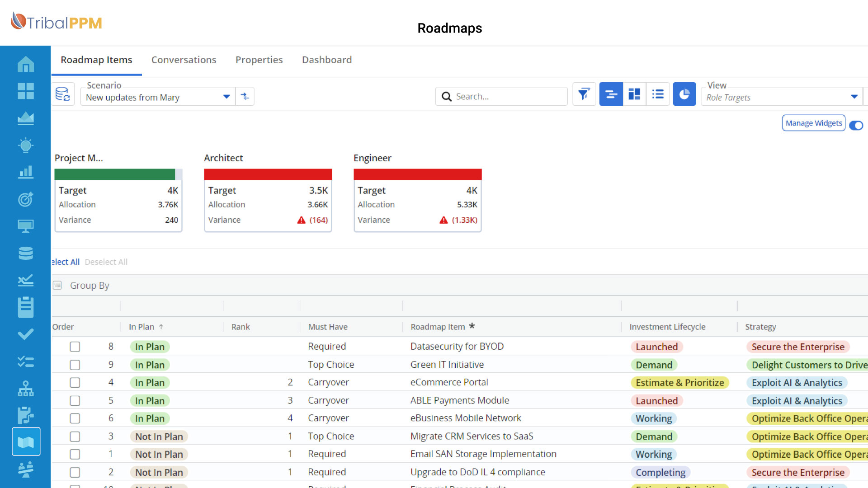The image size is (868, 488).
Task: Switch to the Roadmap Items tab
Action: point(96,60)
